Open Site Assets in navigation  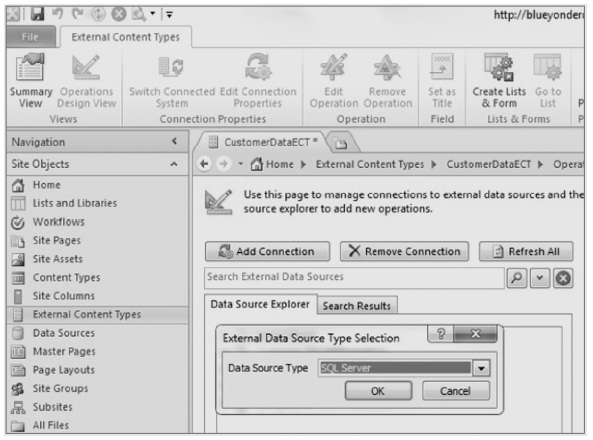click(98, 259)
